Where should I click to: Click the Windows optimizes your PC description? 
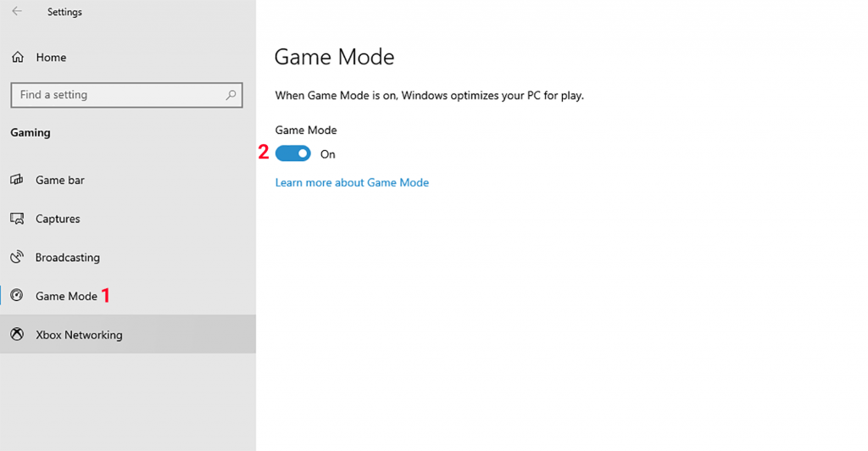(430, 95)
